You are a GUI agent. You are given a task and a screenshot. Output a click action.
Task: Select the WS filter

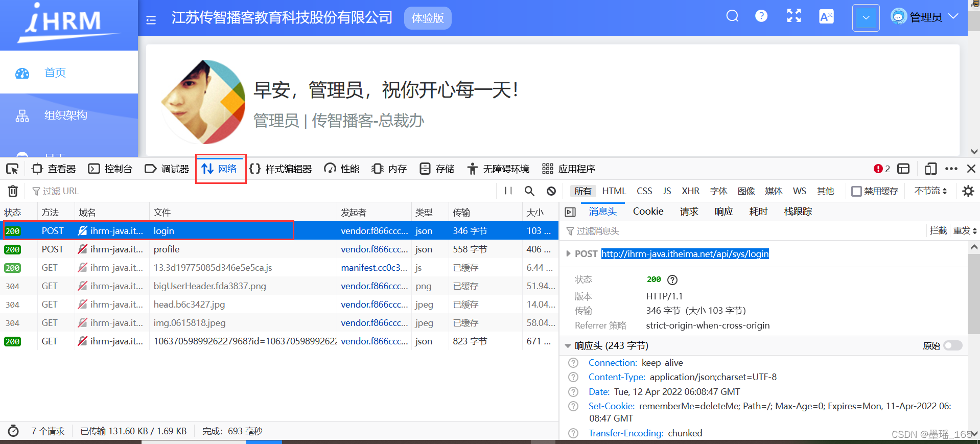coord(799,191)
